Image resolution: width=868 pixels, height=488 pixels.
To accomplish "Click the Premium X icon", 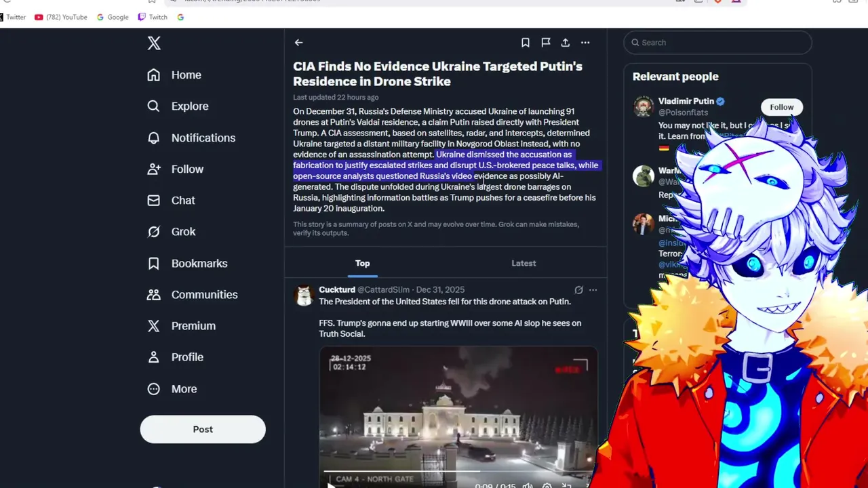I will pyautogui.click(x=154, y=326).
